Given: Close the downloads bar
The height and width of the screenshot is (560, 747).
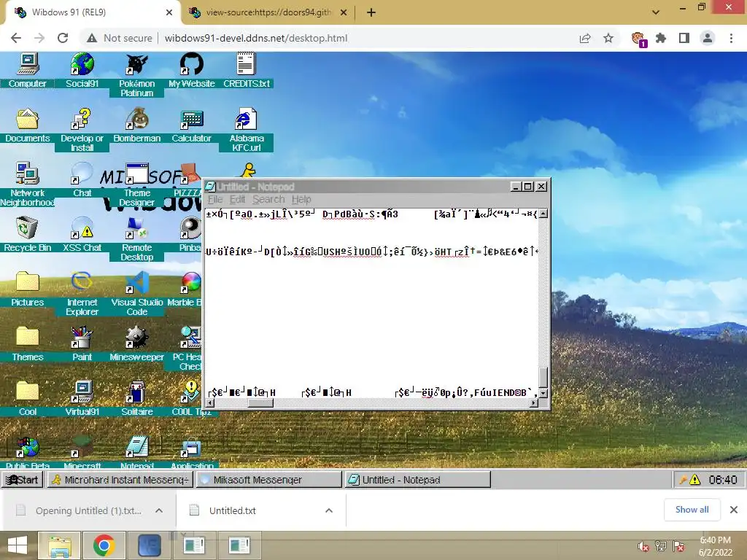Looking at the screenshot, I should 734,510.
